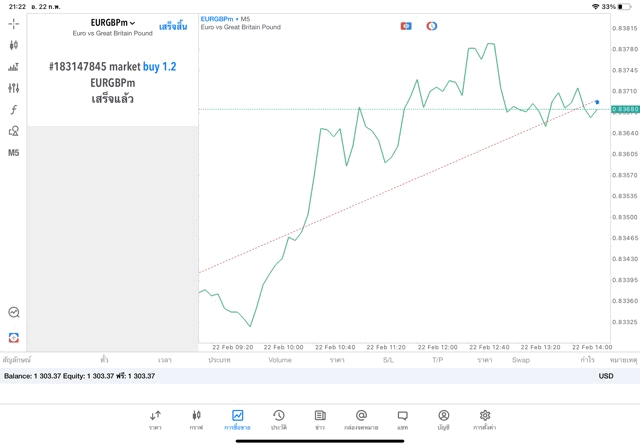This screenshot has height=447, width=640.
Task: Select the blue trade marker on chart
Action: tap(597, 102)
